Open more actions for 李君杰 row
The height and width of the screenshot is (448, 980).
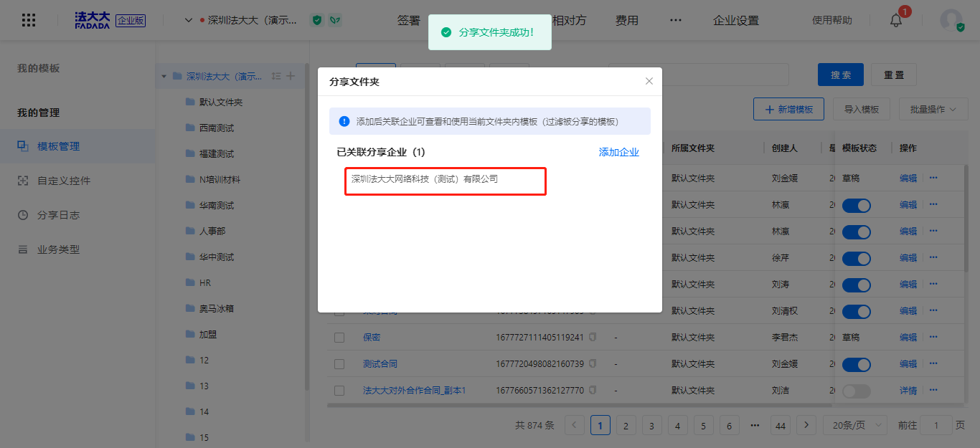(x=933, y=337)
